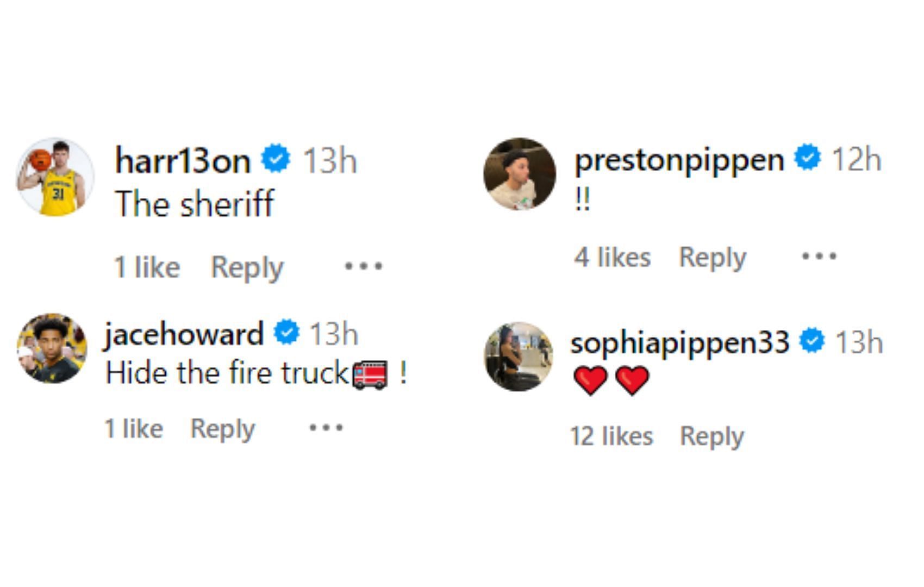Viewport: 924px width, 587px height.
Task: Open jacehoward username link
Action: (184, 333)
